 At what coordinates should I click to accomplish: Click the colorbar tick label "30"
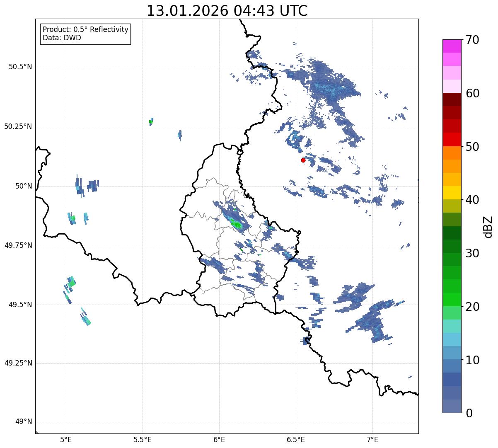pos(472,253)
